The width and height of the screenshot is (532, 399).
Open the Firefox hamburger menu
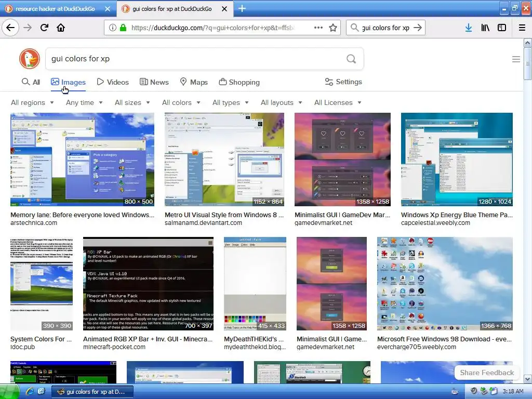[x=522, y=28]
